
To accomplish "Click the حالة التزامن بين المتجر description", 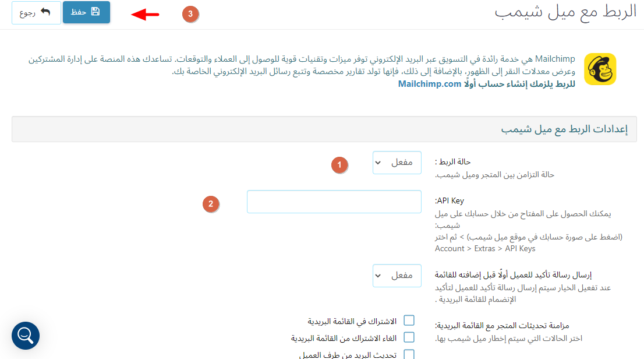I will pos(494,175).
